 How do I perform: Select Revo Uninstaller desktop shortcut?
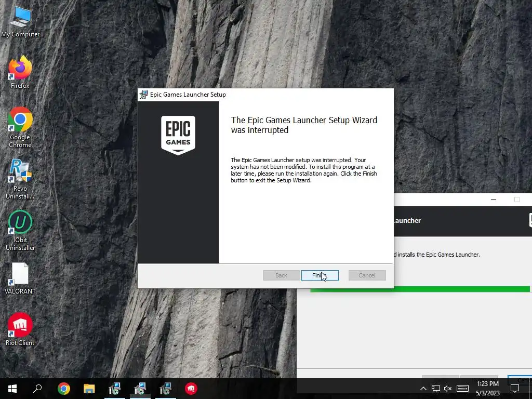(x=20, y=179)
